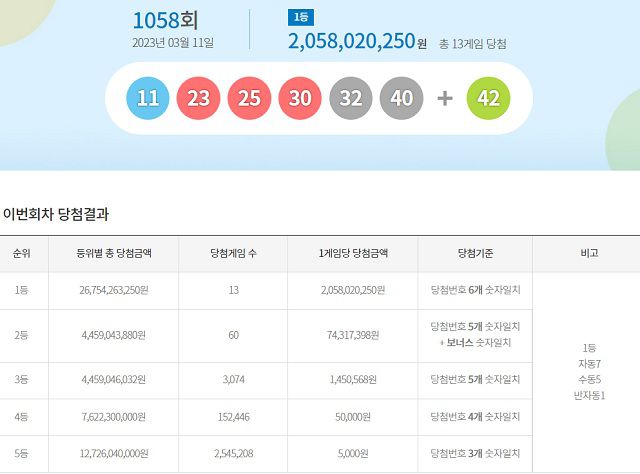Viewport: 640px width, 474px height.
Task: Click the blue 1등 badge
Action: (x=299, y=17)
